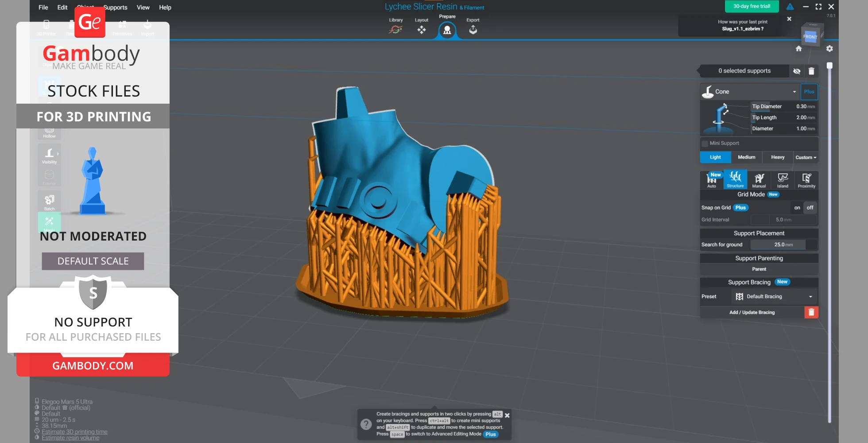Select the Island detection mode icon
Viewport: 868px width, 443px height.
(783, 180)
